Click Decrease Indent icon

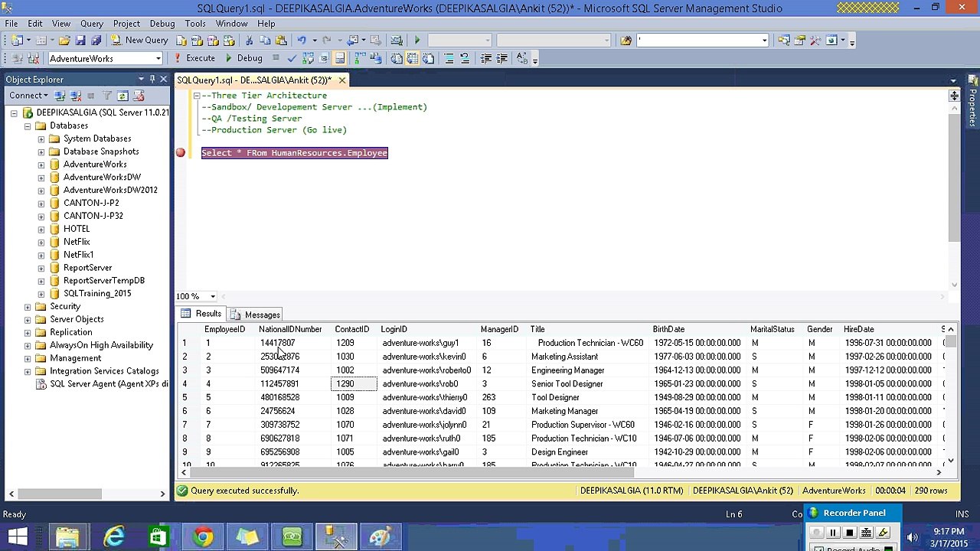tap(486, 58)
